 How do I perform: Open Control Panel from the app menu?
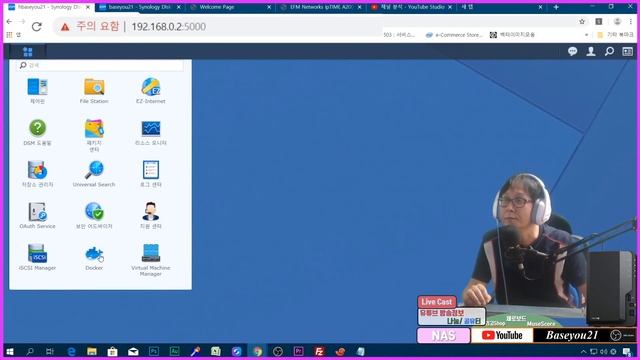coord(38,91)
